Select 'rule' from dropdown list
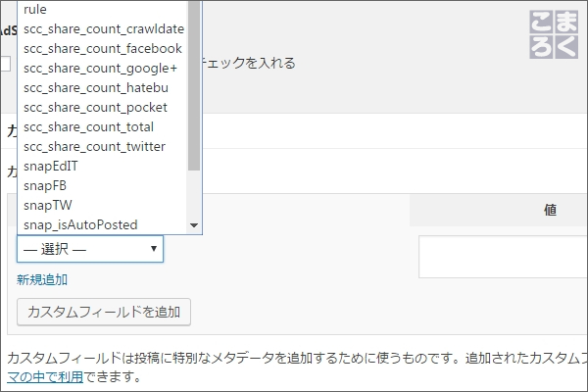 [x=102, y=10]
